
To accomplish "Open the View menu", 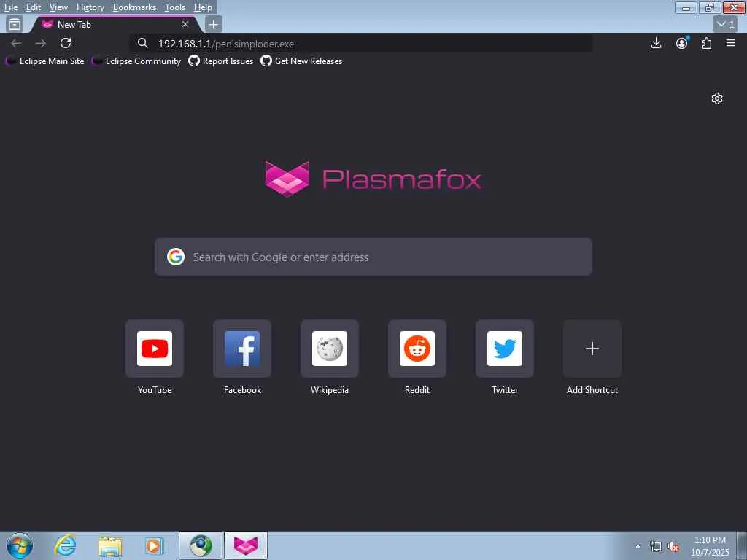I will click(x=58, y=7).
